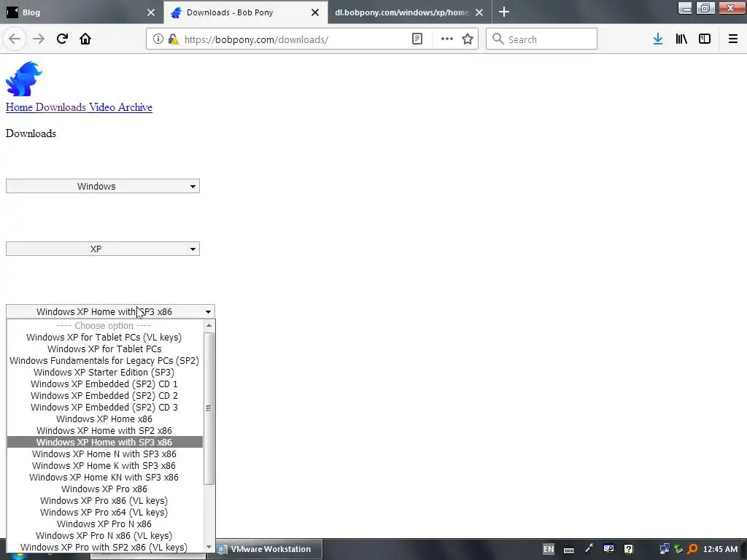Open the Library icon in toolbar
This screenshot has width=747, height=560.
[681, 39]
